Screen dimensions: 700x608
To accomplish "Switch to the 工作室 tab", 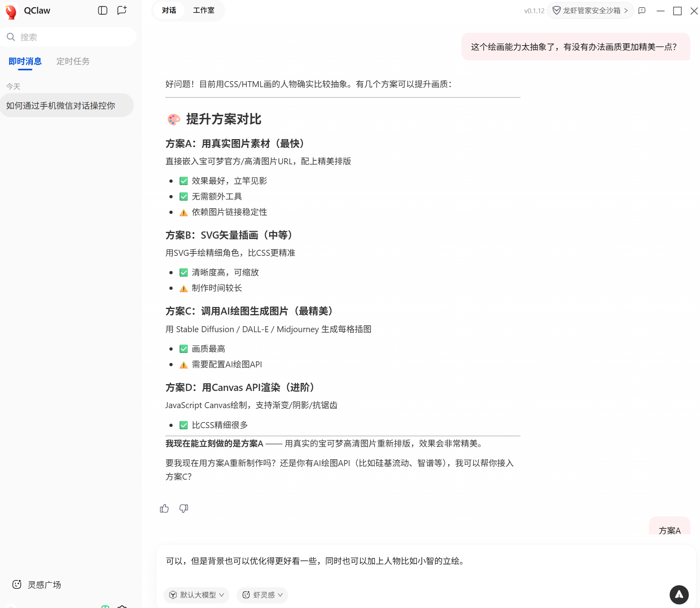I will click(204, 10).
